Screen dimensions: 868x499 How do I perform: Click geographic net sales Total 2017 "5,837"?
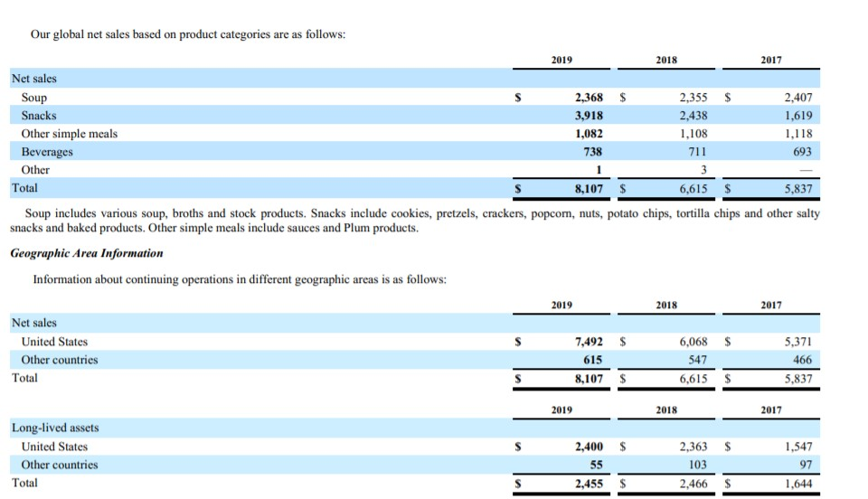point(798,379)
